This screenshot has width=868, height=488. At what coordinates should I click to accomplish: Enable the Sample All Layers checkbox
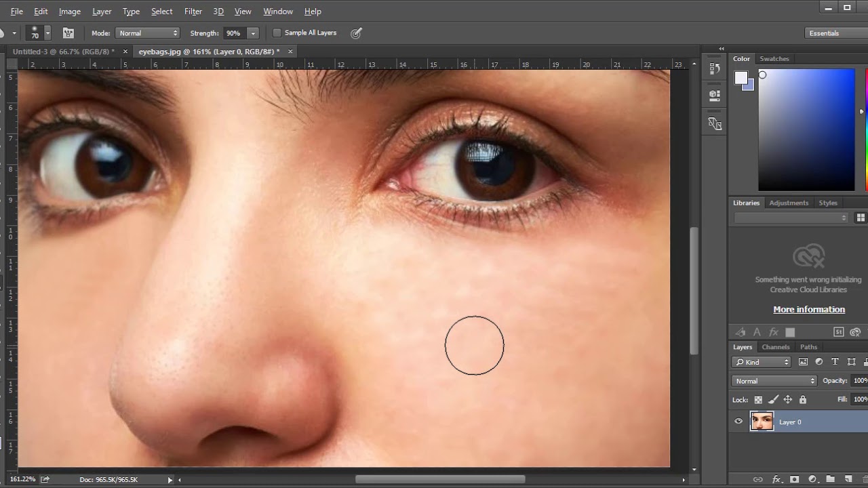(277, 33)
